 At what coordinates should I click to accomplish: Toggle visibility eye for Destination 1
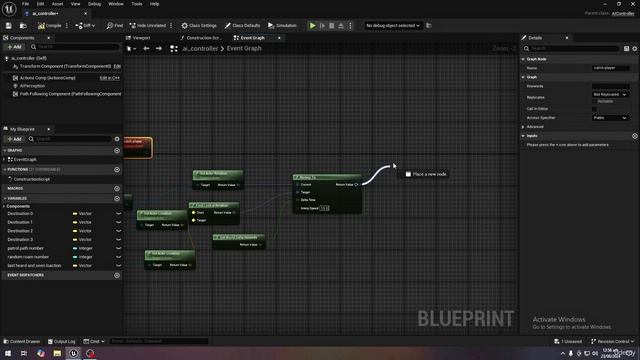coord(118,222)
